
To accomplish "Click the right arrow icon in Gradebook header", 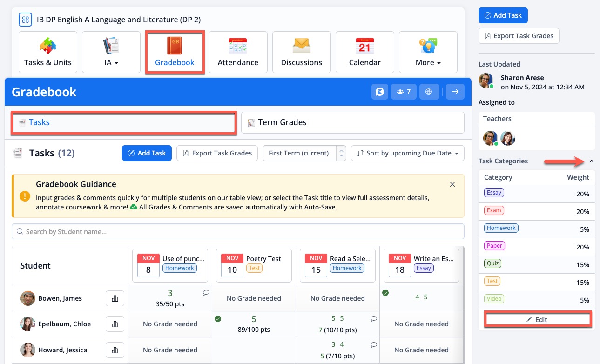I will click(455, 92).
